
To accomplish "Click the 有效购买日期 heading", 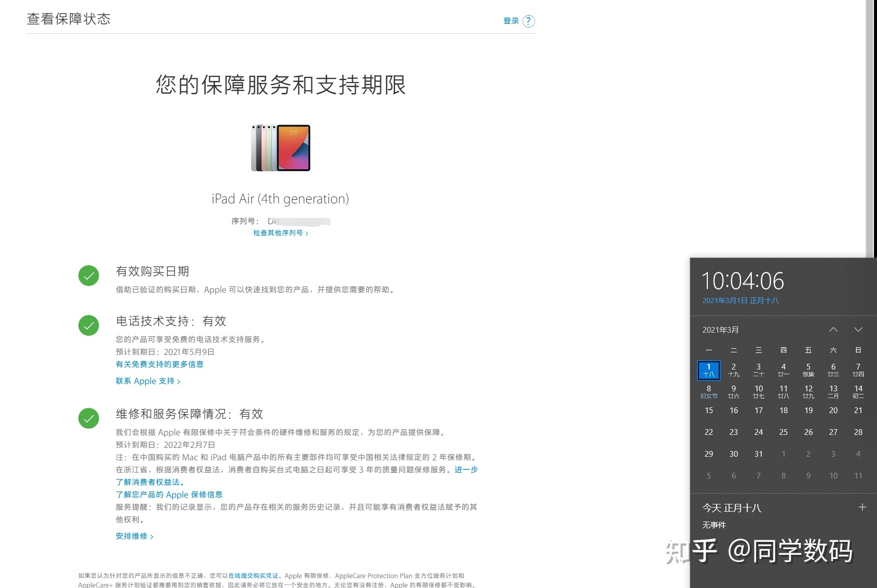I will 153,271.
